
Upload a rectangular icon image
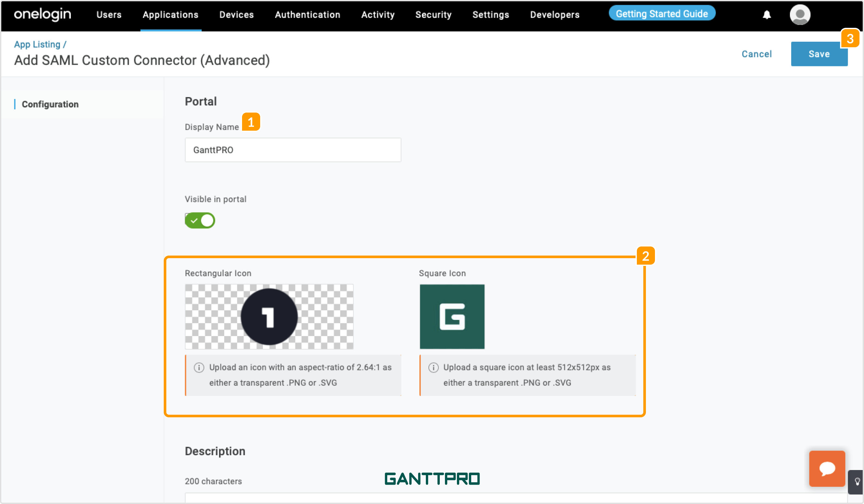269,316
